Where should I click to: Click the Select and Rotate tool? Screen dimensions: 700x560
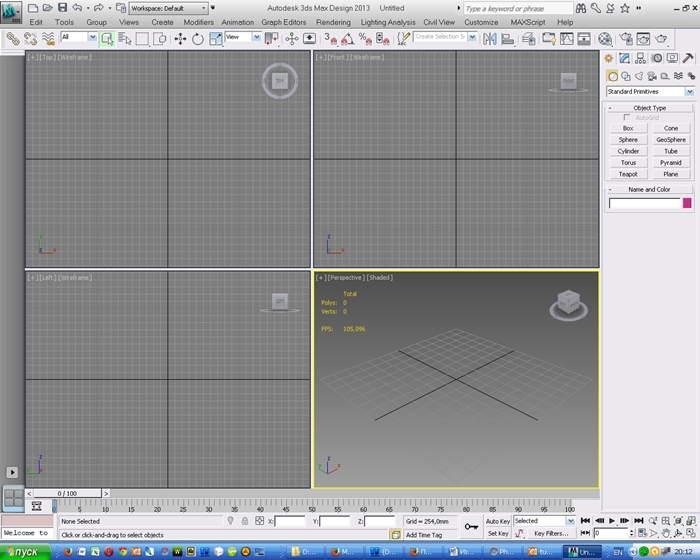[197, 38]
